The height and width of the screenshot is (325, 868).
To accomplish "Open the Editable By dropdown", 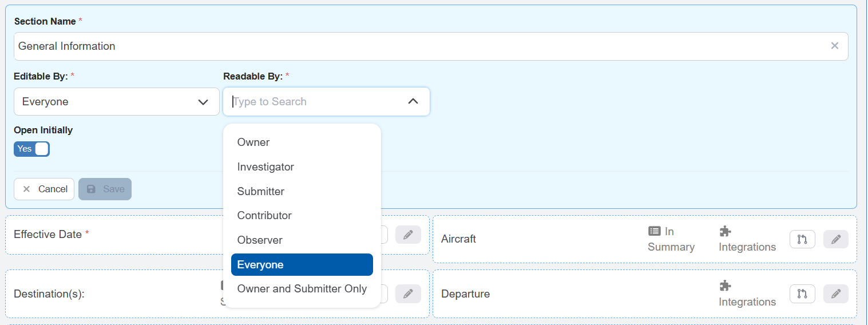I will (117, 102).
